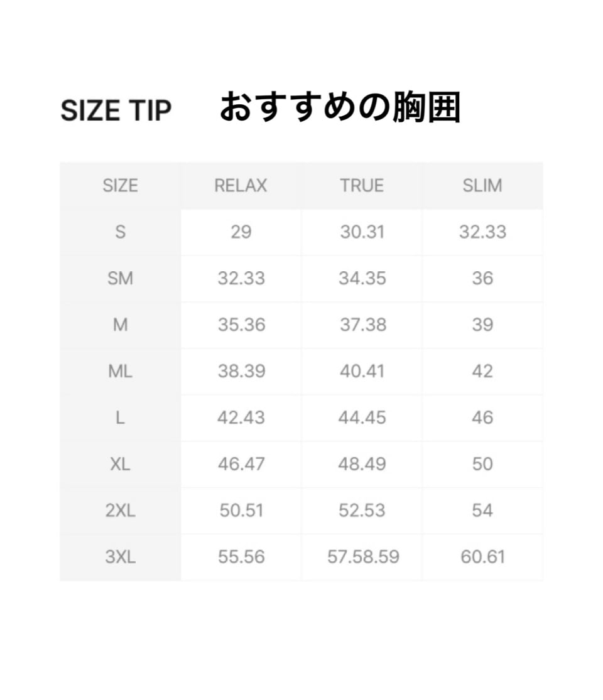
Task: Click the SM size row label
Action: (120, 279)
